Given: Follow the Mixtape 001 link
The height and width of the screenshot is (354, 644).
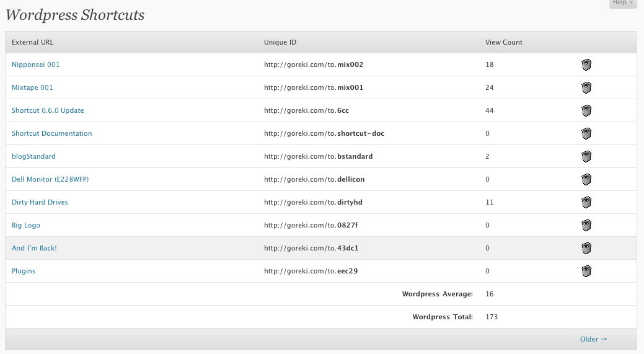Looking at the screenshot, I should click(x=32, y=87).
